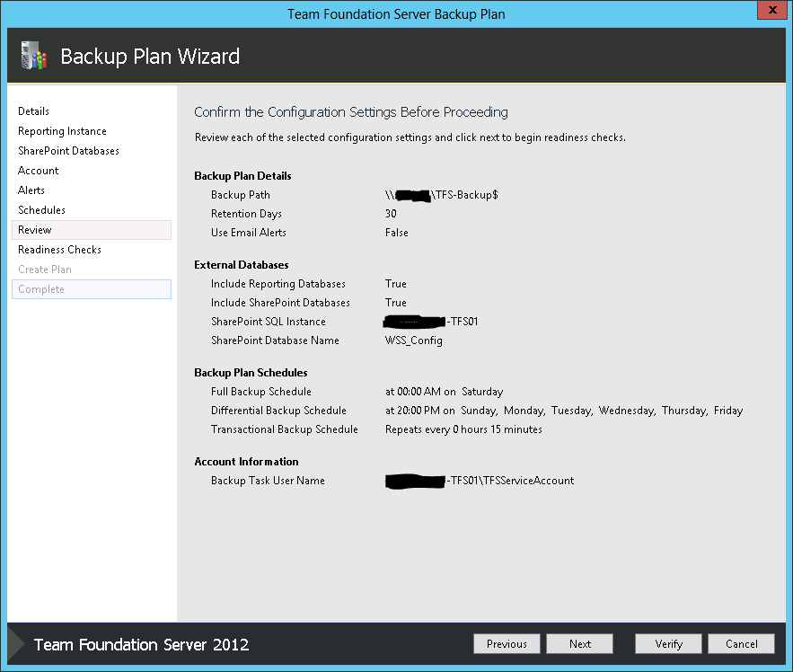Click the Use Email Alerts label

pyautogui.click(x=249, y=233)
